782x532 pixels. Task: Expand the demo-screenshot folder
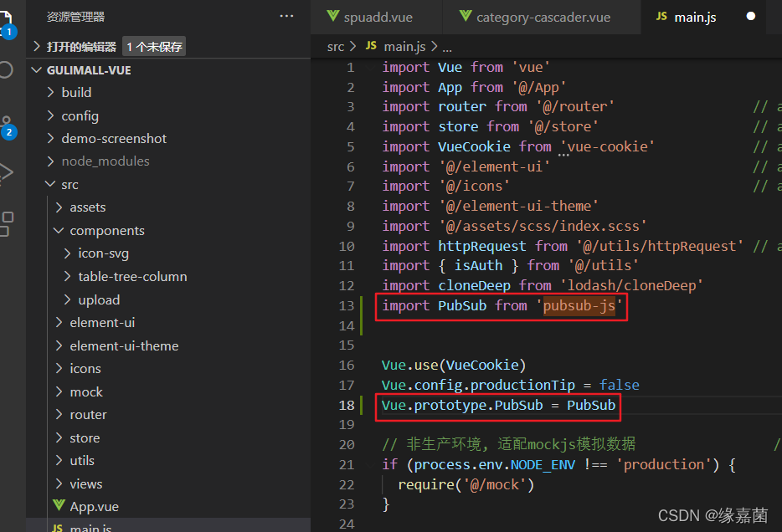(x=50, y=138)
